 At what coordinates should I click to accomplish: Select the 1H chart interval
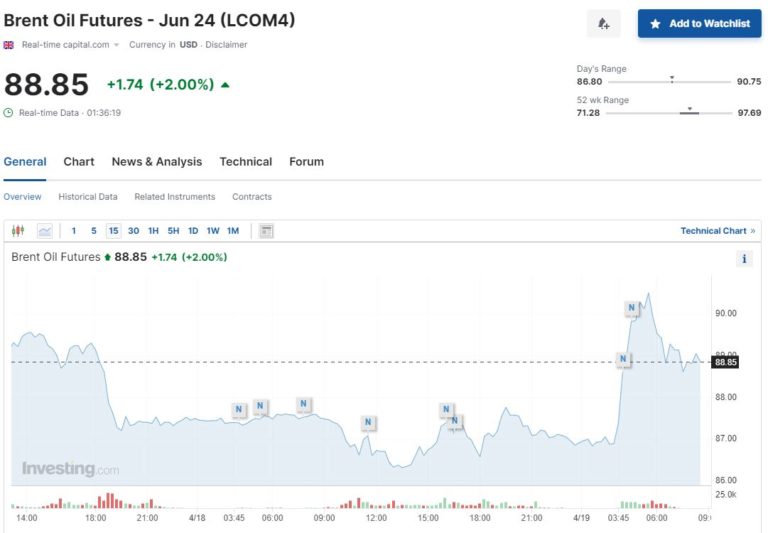pos(153,231)
